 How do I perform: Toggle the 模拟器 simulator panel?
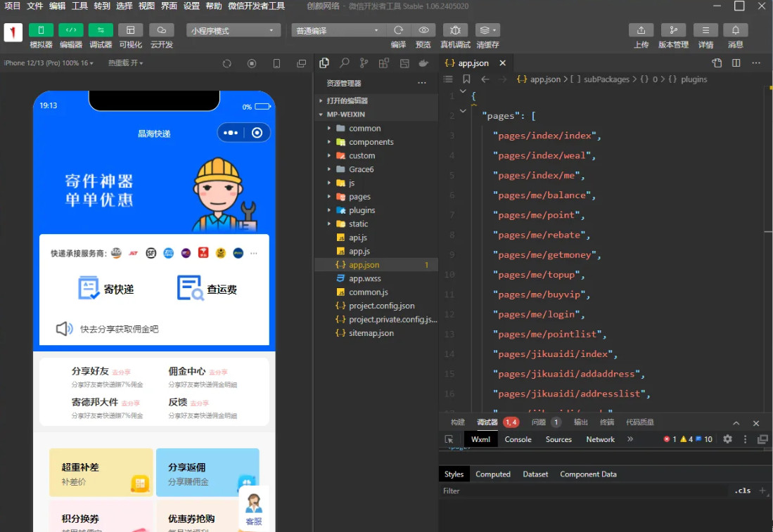pyautogui.click(x=41, y=30)
